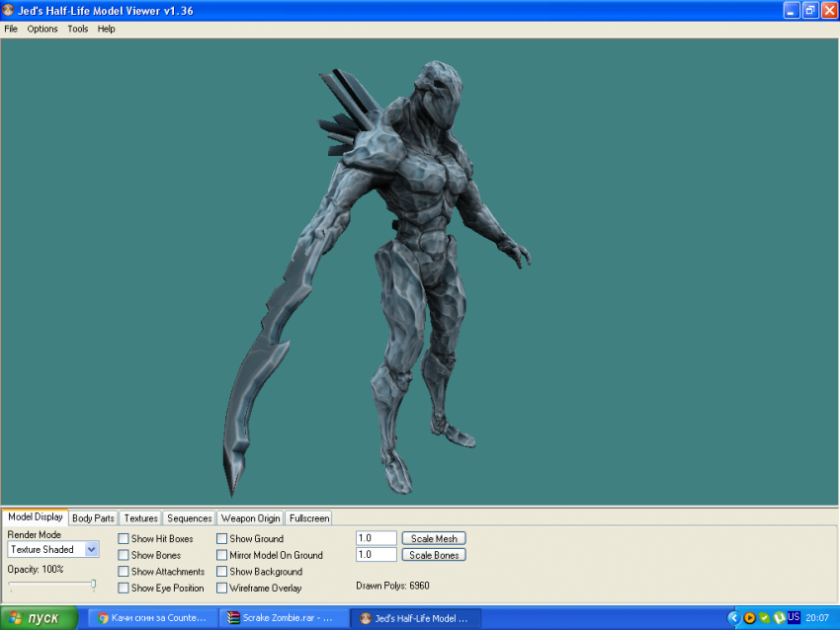
Task: Open the Tools menu
Action: click(78, 29)
